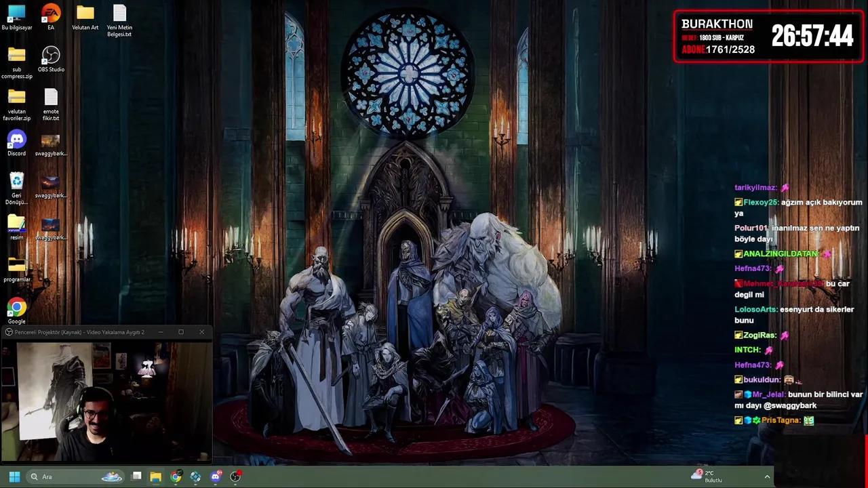Open the Velutan Art folder
Image resolution: width=868 pixels, height=488 pixels.
pos(85,18)
